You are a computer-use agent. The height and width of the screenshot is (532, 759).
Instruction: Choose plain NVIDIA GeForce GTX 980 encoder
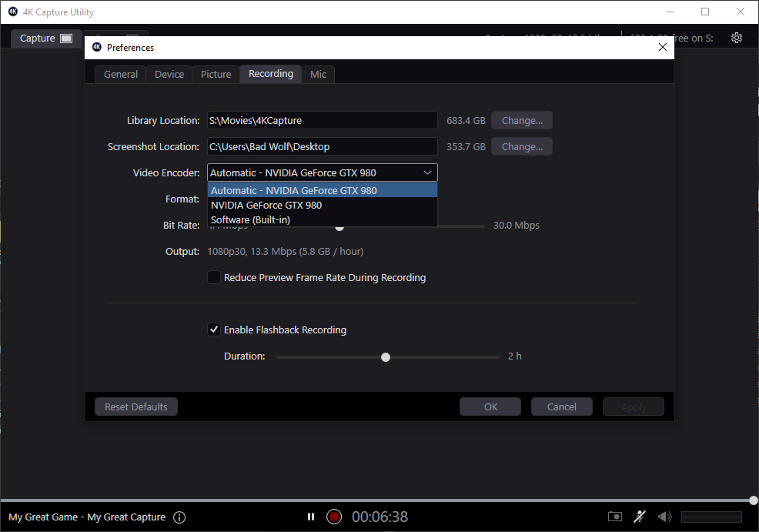click(x=323, y=205)
